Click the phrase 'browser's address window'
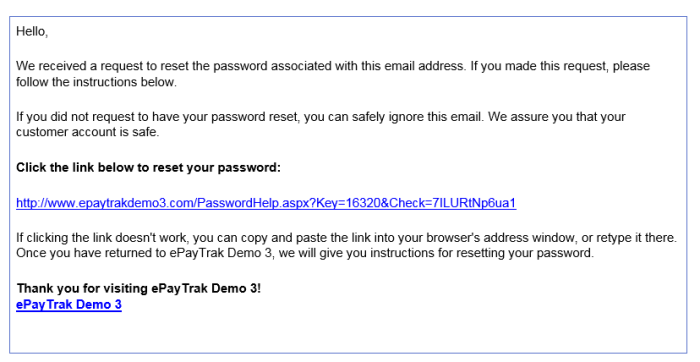The height and width of the screenshot is (362, 700). pyautogui.click(x=500, y=237)
